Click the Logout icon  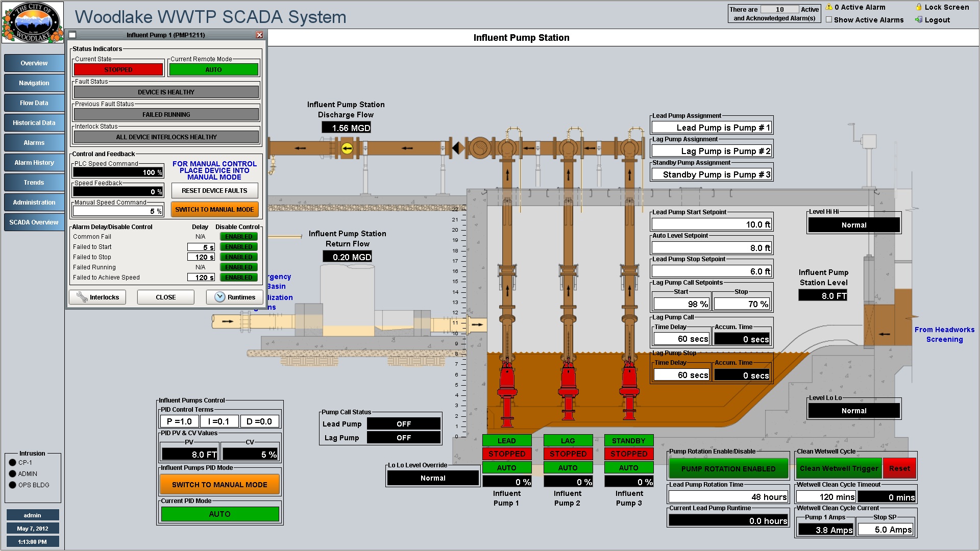(x=919, y=20)
